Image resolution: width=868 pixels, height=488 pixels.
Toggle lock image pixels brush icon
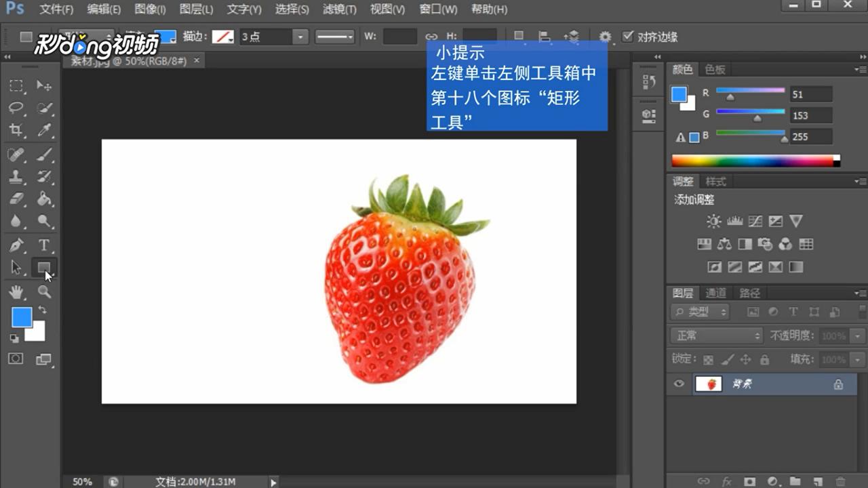(727, 359)
